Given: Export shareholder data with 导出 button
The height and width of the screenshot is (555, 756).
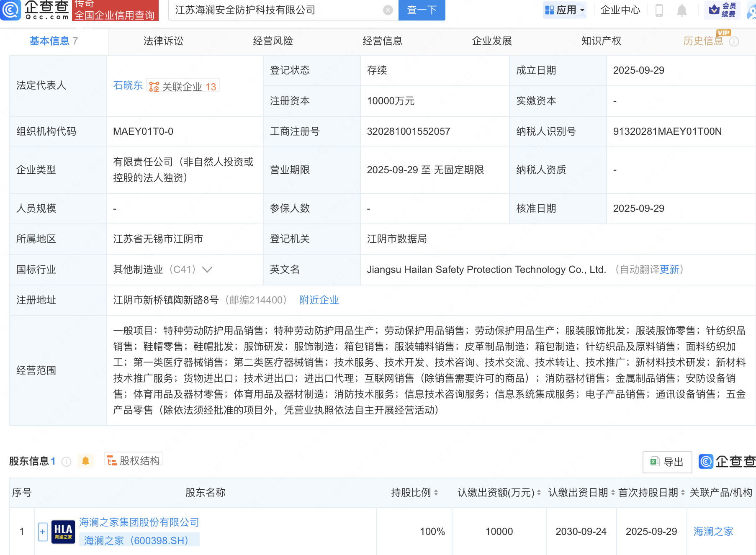Looking at the screenshot, I should coord(667,462).
